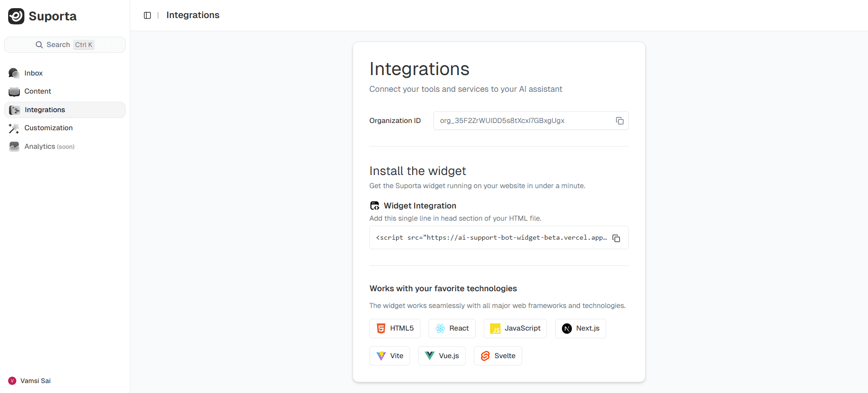Click the Customization wand icon
Viewport: 868px width, 393px height.
[x=14, y=128]
